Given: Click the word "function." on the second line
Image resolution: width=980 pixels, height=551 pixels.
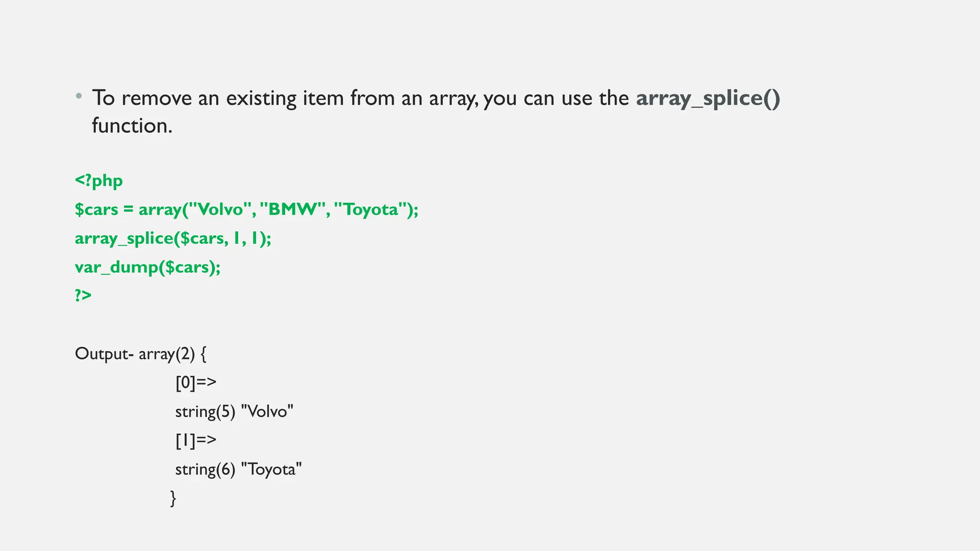Looking at the screenshot, I should pos(132,126).
